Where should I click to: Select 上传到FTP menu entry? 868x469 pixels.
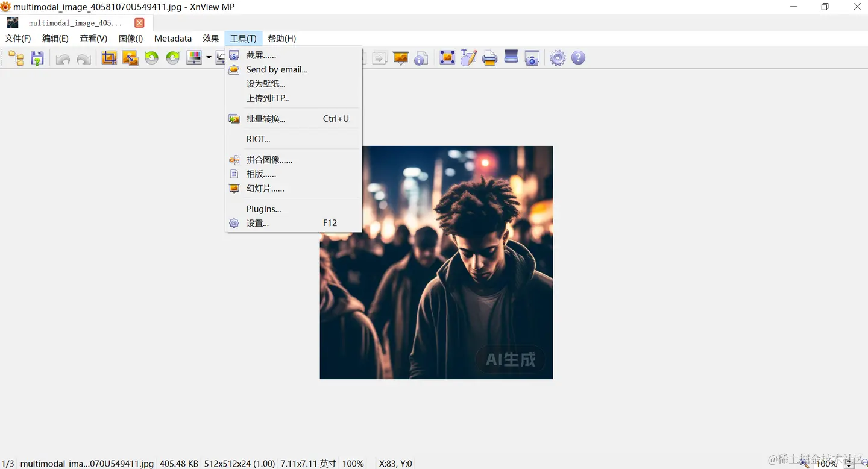(x=294, y=98)
